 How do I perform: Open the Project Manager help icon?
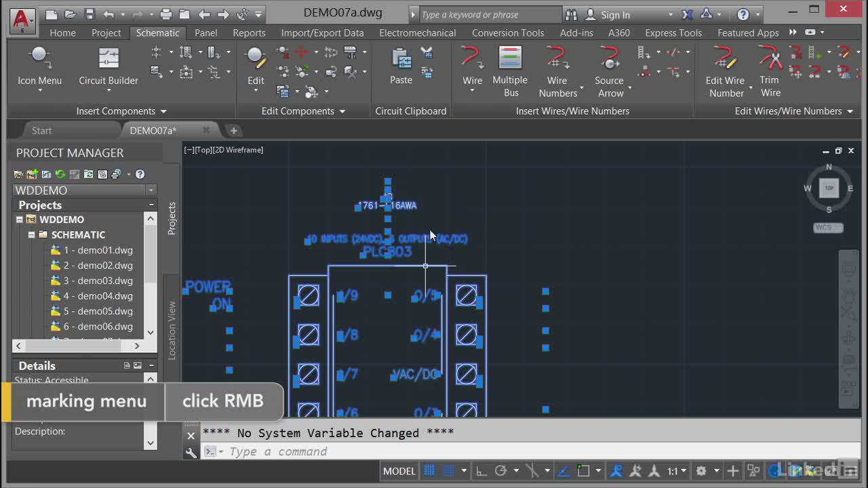pyautogui.click(x=140, y=174)
